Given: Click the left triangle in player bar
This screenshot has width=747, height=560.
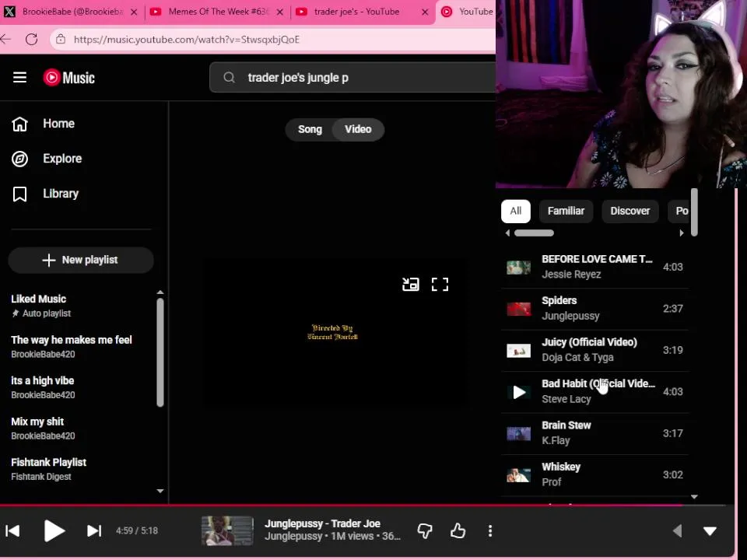Looking at the screenshot, I should click(x=677, y=530).
